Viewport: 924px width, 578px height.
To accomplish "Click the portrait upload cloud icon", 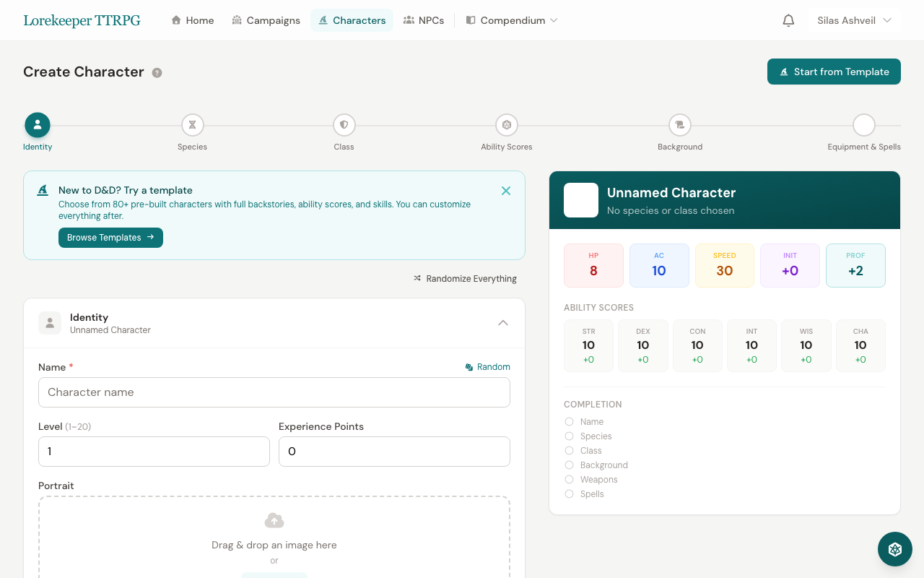I will coord(274,520).
